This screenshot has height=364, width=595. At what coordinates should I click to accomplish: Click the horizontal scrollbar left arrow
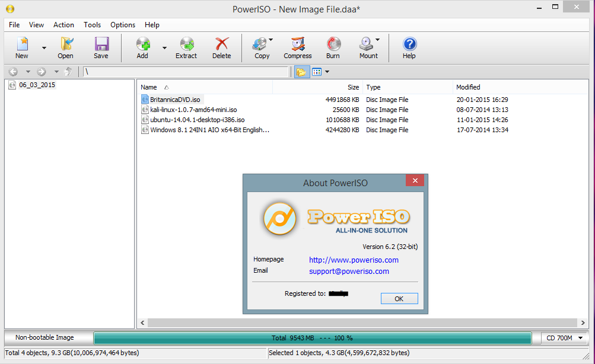(x=143, y=323)
